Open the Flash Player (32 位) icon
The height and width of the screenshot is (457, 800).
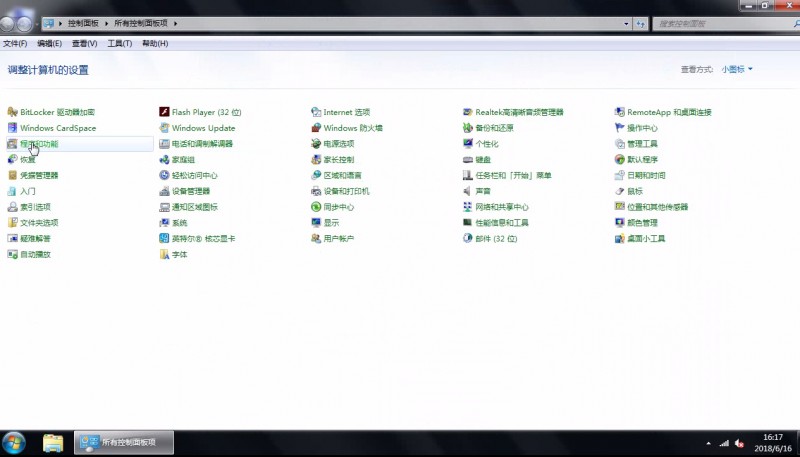(164, 112)
